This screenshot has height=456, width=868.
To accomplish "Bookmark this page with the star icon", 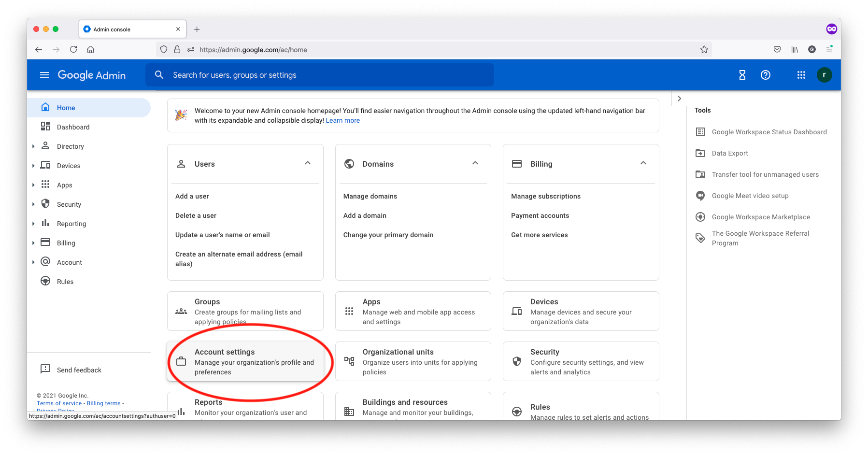I will coord(704,49).
